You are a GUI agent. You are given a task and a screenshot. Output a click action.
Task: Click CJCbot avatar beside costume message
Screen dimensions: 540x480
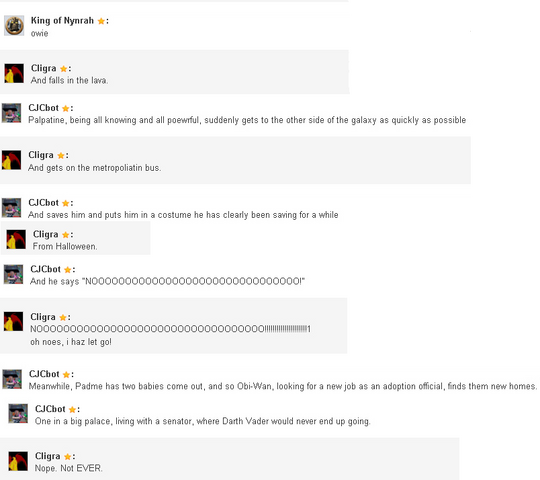tap(11, 208)
